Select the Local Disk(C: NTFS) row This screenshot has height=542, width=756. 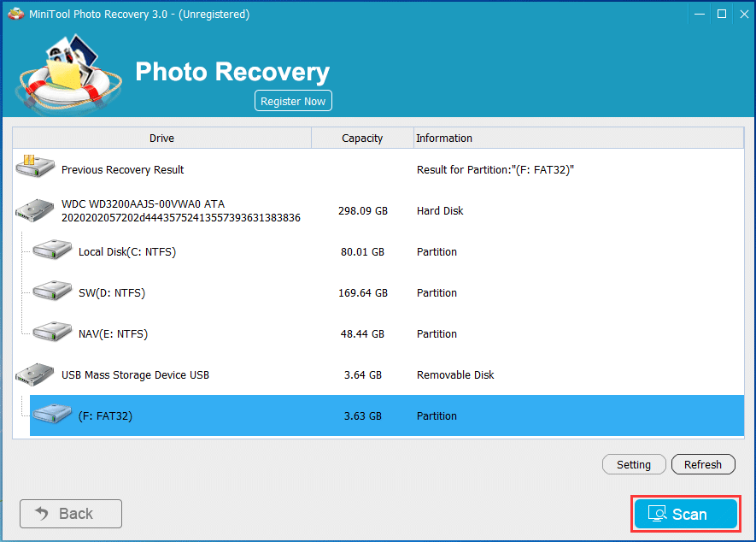[127, 251]
